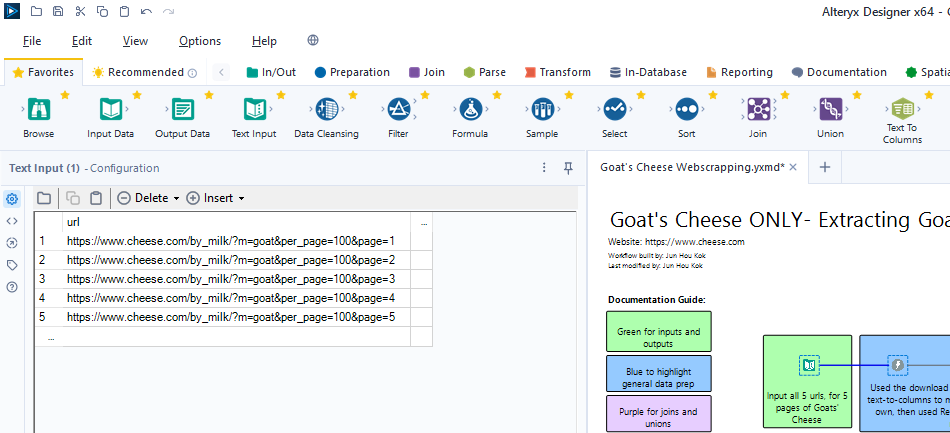The height and width of the screenshot is (433, 950).
Task: Close Goat's Cheese Webscrapping workflow tab
Action: point(793,167)
